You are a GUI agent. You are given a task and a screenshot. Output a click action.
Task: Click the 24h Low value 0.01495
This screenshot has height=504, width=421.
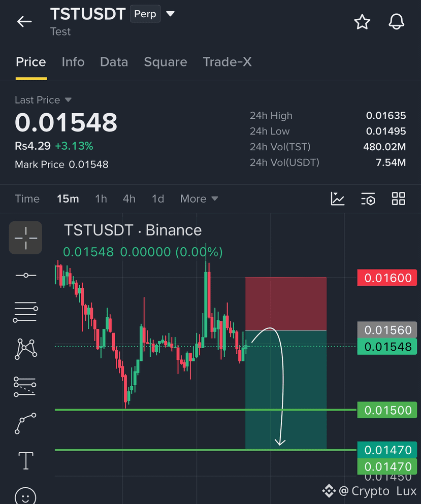[x=386, y=131]
